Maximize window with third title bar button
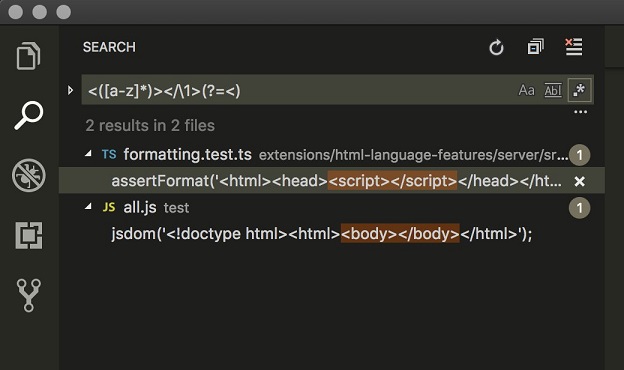The image size is (624, 370). pyautogui.click(x=64, y=12)
